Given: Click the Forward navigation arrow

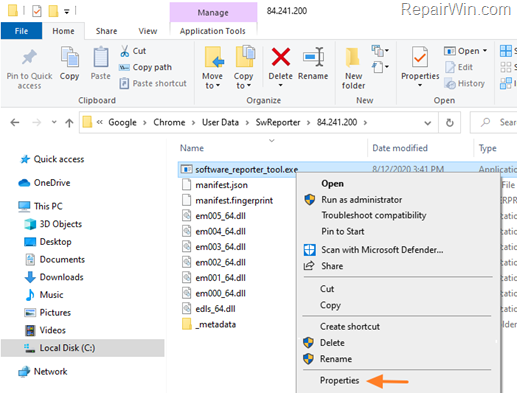Looking at the screenshot, I should point(36,123).
